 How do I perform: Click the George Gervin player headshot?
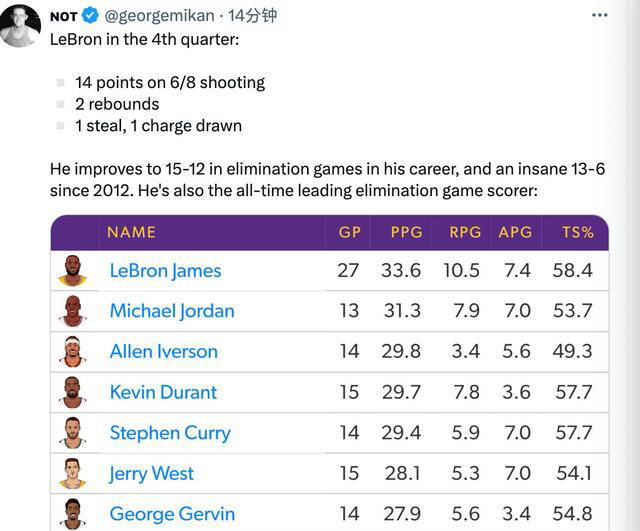coord(73,514)
